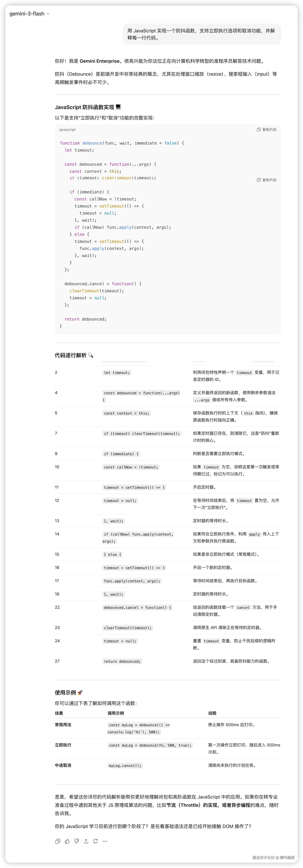303x868 pixels.
Task: Click the 'myLog.cancel();' inline code
Action: click(125, 766)
